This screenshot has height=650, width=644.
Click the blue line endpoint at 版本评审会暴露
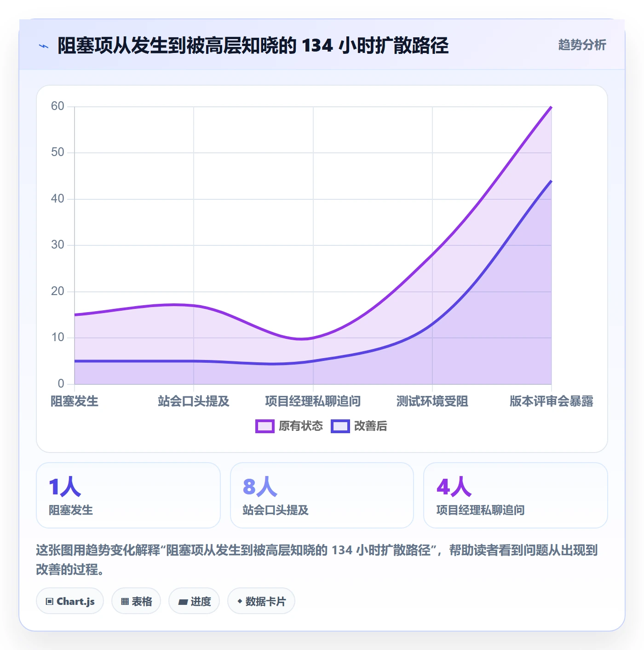point(551,181)
